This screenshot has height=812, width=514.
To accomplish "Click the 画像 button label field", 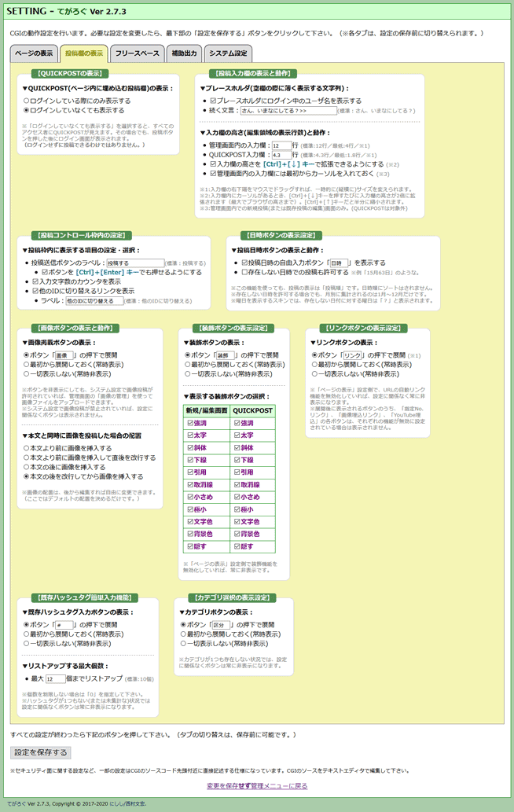I will coord(64,355).
